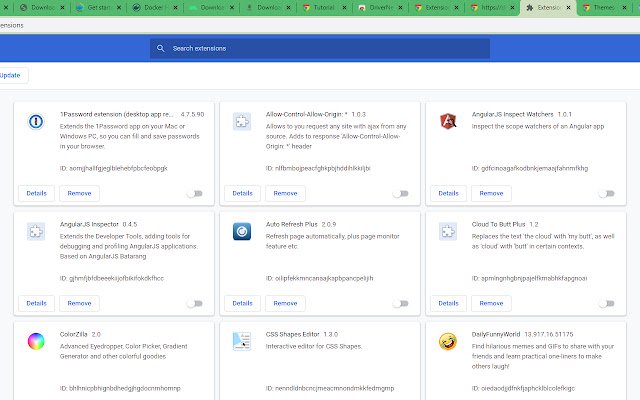Close the Get started tab
640x400 pixels.
(x=119, y=7)
